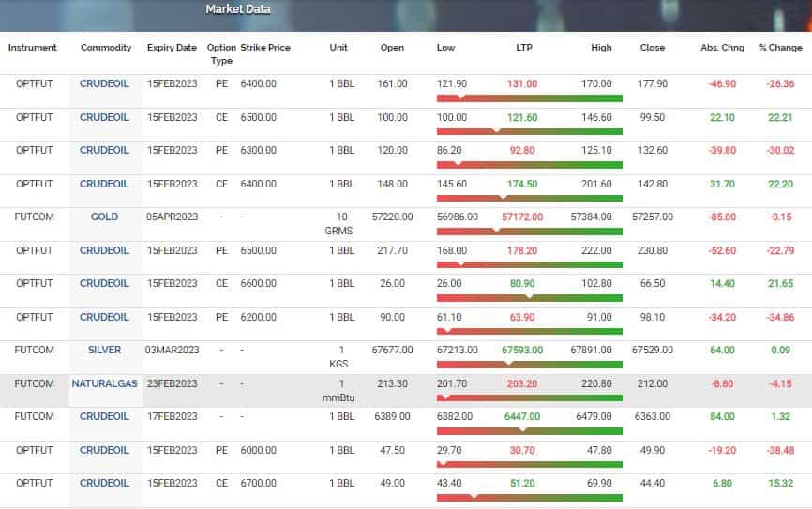Select the % change value 22.21
Viewport: 812px width, 509px height.
(x=780, y=117)
